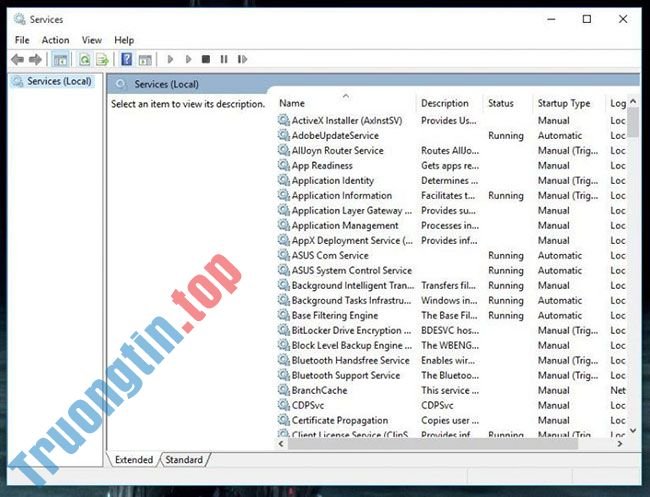The height and width of the screenshot is (497, 650).
Task: Click the horizontal scrollbar left arrow
Action: coord(281,444)
